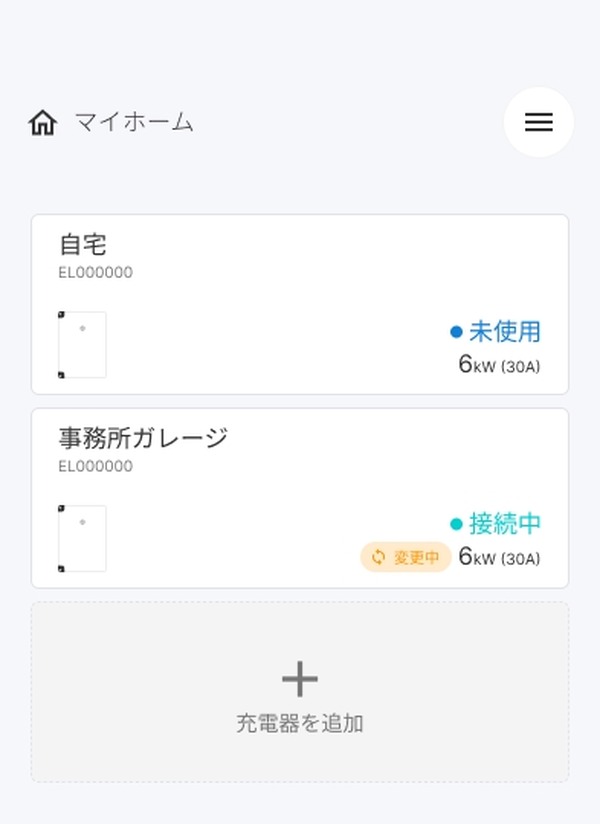Click the 充電器を追加 label
The height and width of the screenshot is (824, 600).
tap(299, 723)
